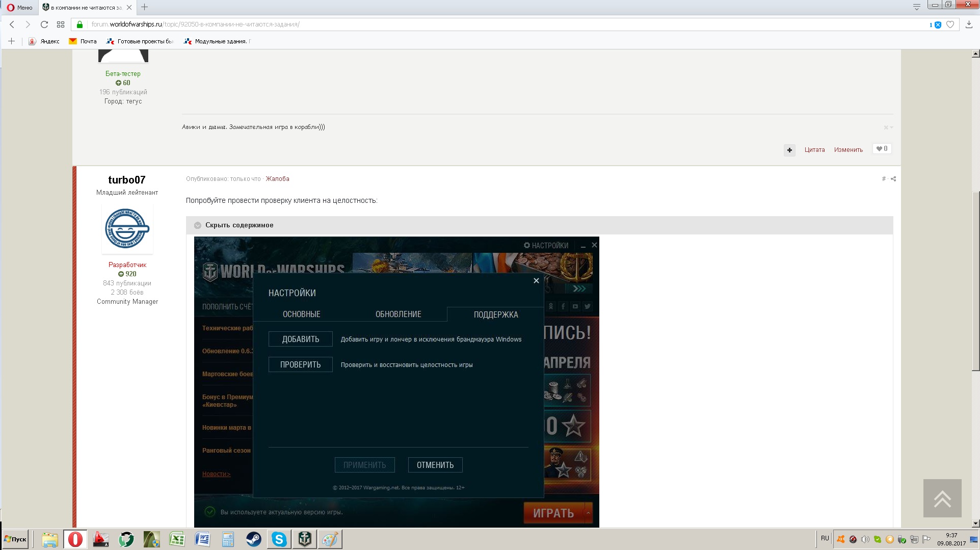
Task: Open the embedded launcher settings screenshot
Action: pos(396,382)
